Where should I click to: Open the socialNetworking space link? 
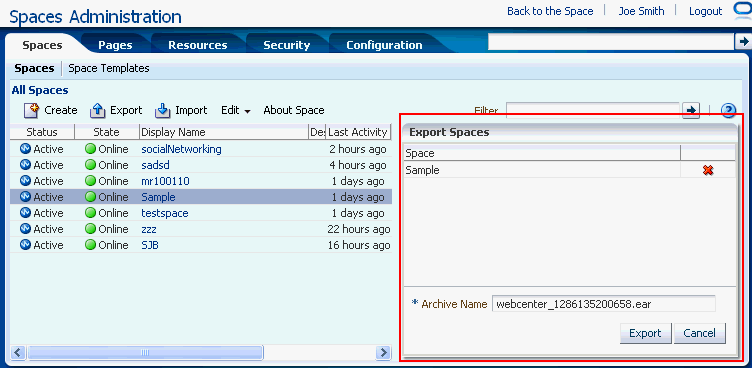[x=181, y=149]
